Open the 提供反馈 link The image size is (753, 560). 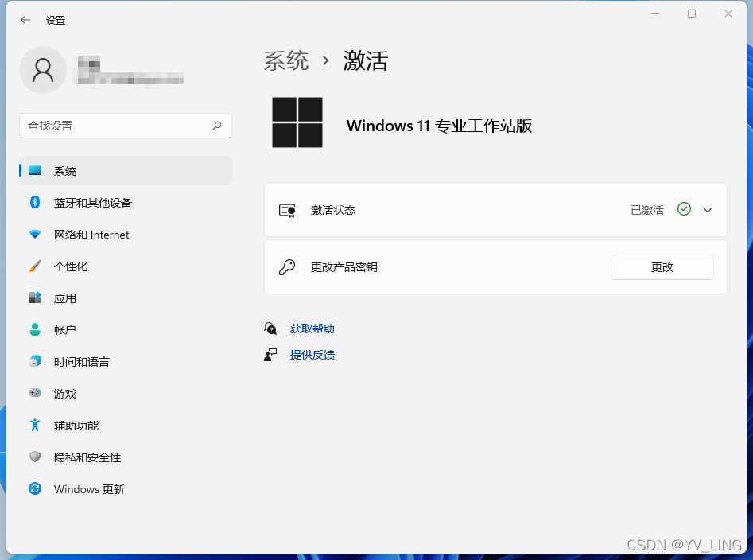pos(312,355)
